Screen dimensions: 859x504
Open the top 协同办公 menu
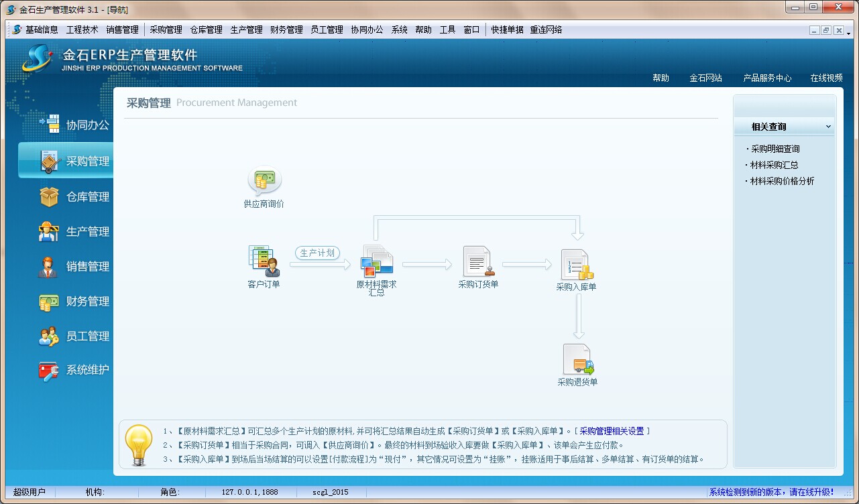(x=367, y=29)
